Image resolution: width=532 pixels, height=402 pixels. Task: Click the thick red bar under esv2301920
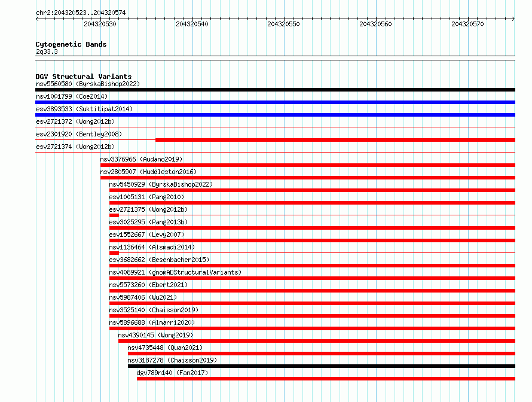pyautogui.click(x=335, y=140)
